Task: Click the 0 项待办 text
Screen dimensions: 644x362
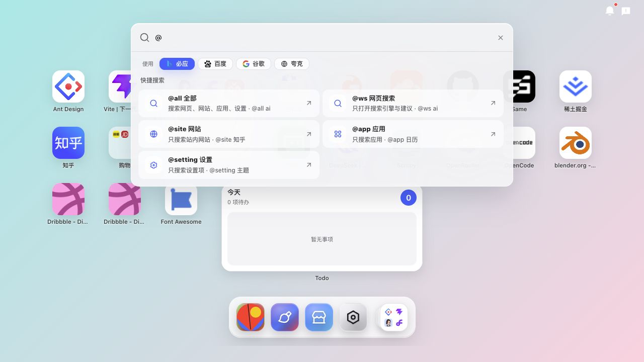Action: click(x=238, y=202)
